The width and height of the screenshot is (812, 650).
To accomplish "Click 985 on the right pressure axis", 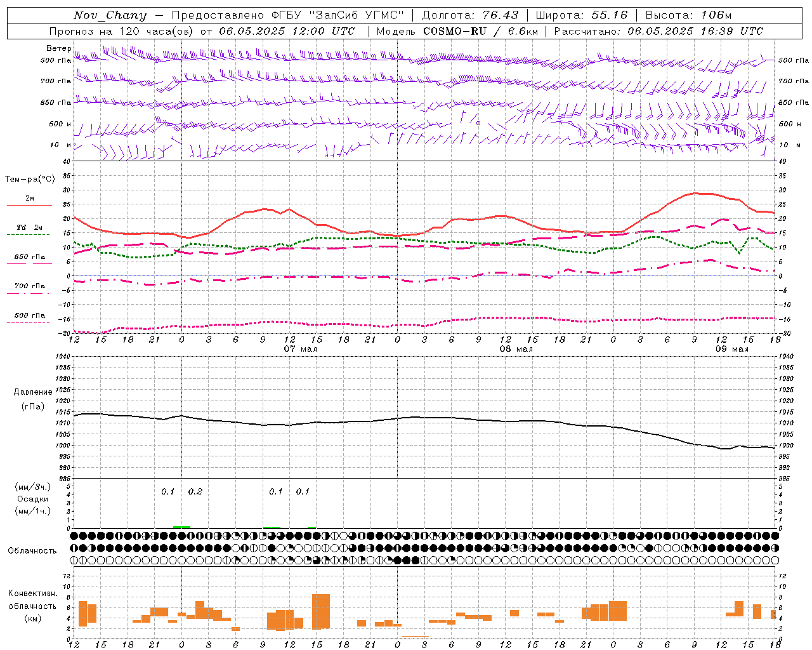I will point(785,479).
